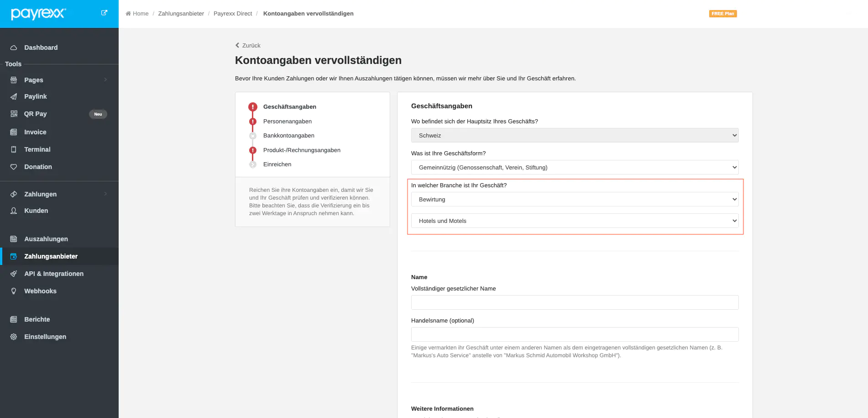Viewport: 868px width, 418px height.
Task: Click the Vollständiger gesetzlicher Name input field
Action: tap(575, 302)
